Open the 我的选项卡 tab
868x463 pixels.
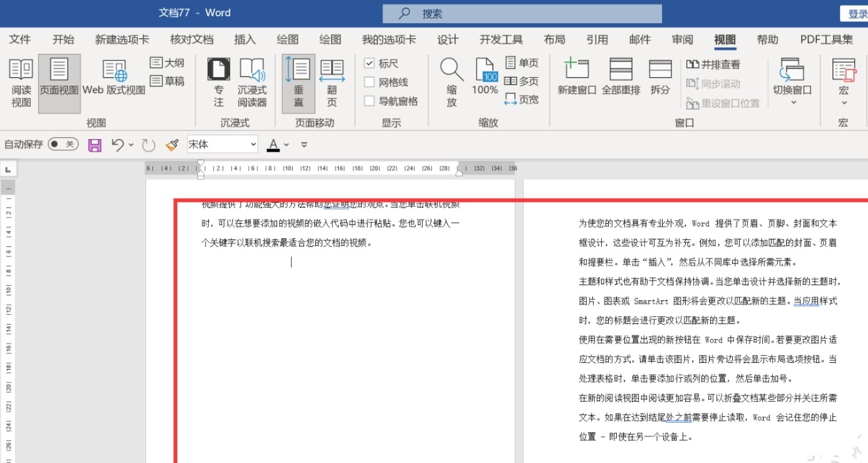(x=389, y=39)
